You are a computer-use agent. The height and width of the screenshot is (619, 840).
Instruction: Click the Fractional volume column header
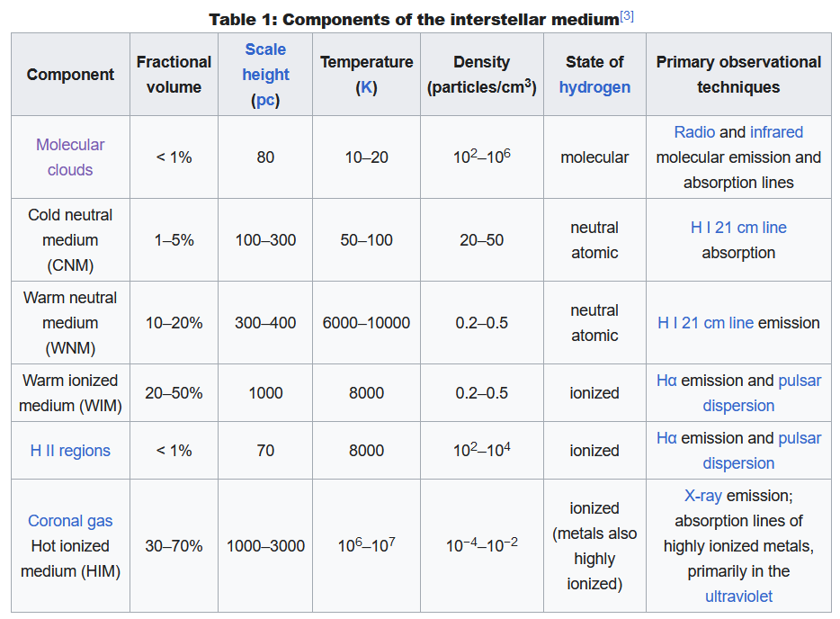[x=174, y=75]
